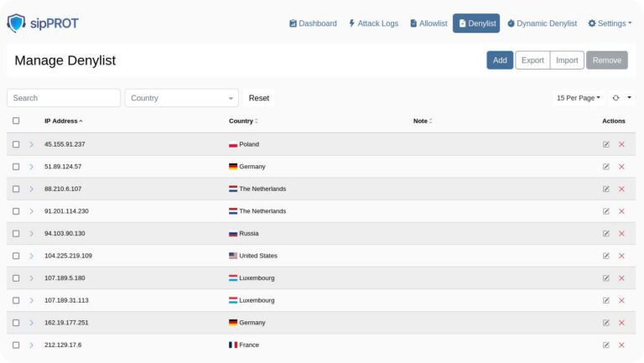Tick the checkbox for 104.225.219.109
Screen dimensions: 644x363
pyautogui.click(x=16, y=256)
